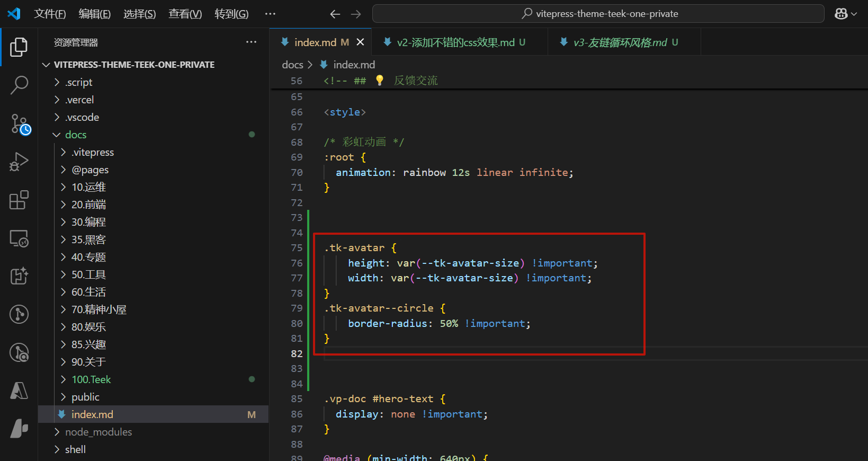Close the index.md editor tab
Screen dimensions: 868x461
pyautogui.click(x=360, y=42)
